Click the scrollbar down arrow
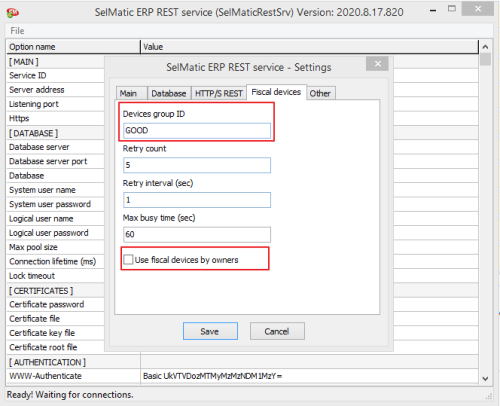Viewport: 500px width, 406px height. pyautogui.click(x=486, y=379)
